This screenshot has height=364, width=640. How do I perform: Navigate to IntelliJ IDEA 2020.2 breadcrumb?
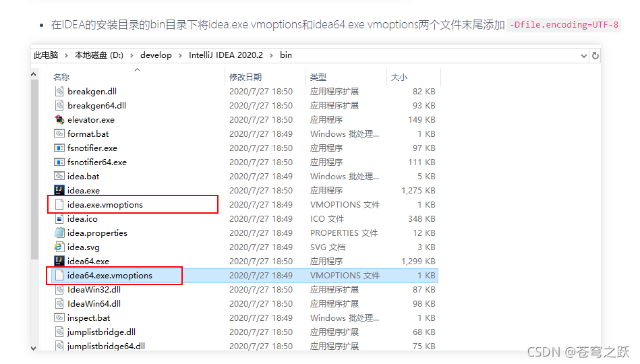click(226, 55)
